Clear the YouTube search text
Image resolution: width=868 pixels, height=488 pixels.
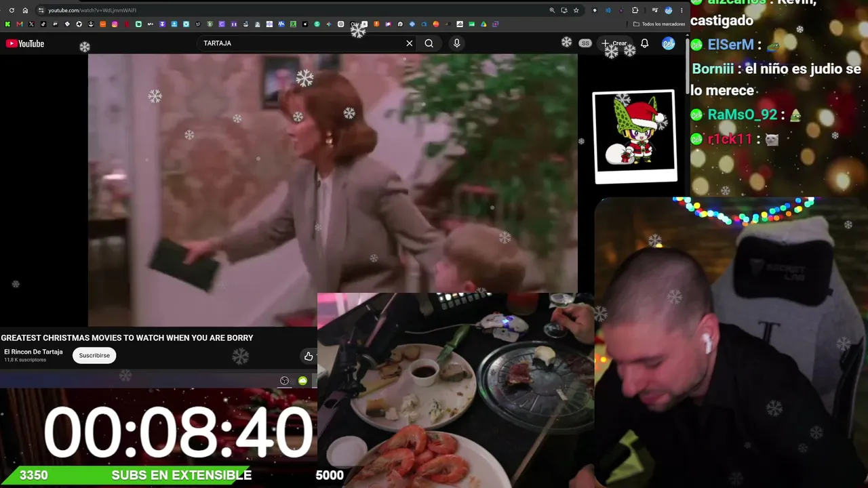click(410, 43)
